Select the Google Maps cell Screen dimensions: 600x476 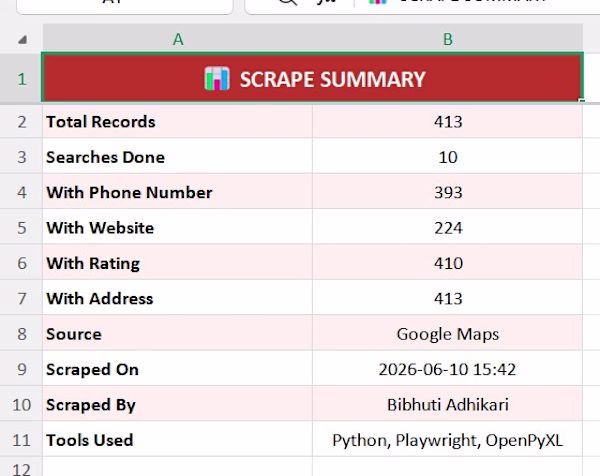(x=448, y=334)
